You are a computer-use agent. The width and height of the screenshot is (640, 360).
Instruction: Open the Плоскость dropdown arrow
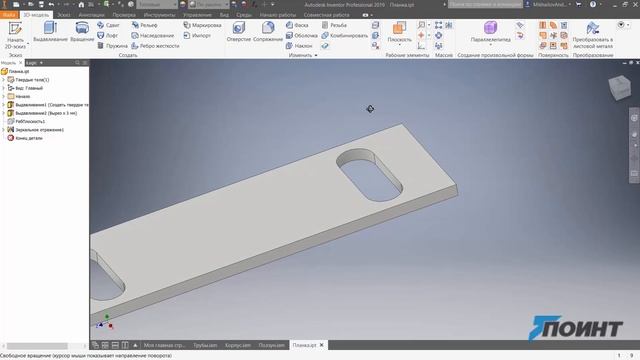coord(399,45)
